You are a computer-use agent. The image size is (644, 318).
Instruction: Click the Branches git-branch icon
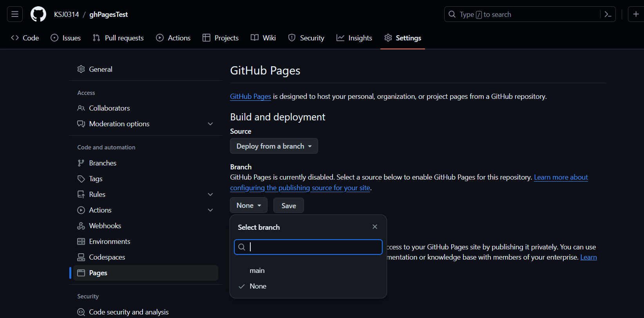click(81, 163)
